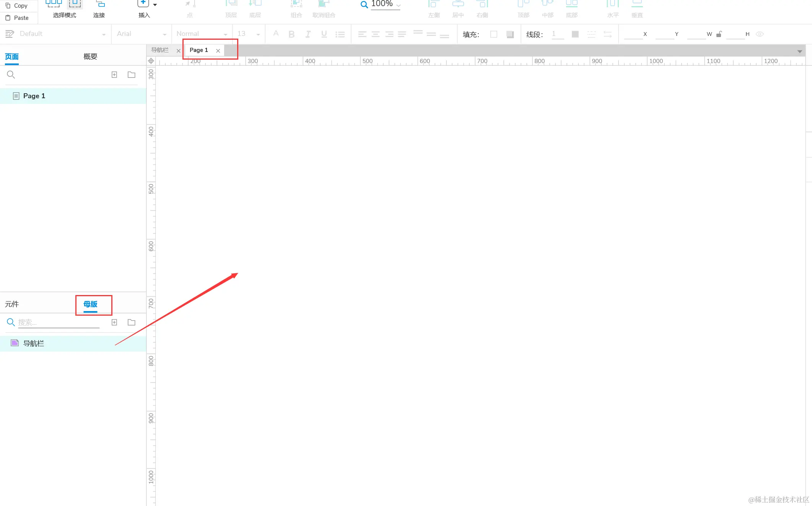812x506 pixels.
Task: Open the fill color swatch
Action: click(494, 34)
